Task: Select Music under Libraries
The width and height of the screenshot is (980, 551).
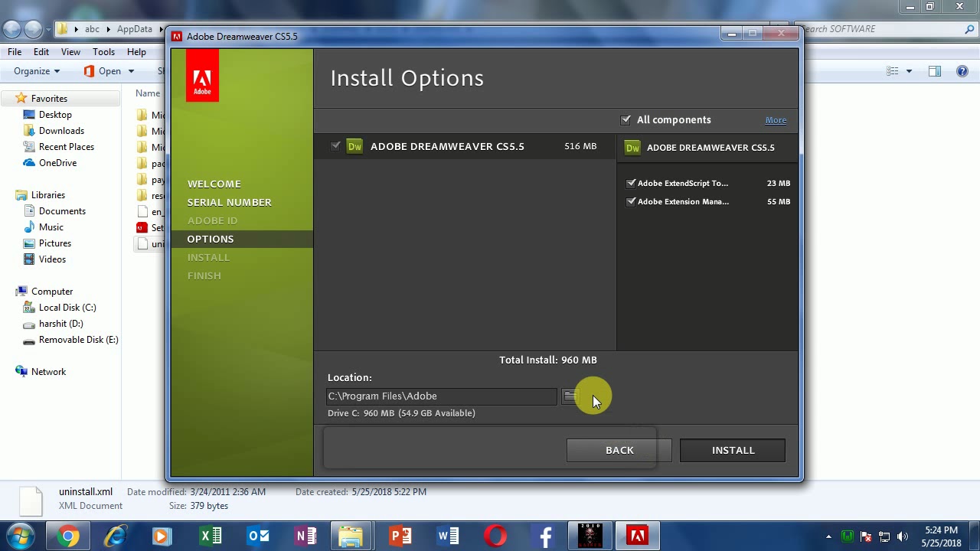Action: tap(51, 227)
